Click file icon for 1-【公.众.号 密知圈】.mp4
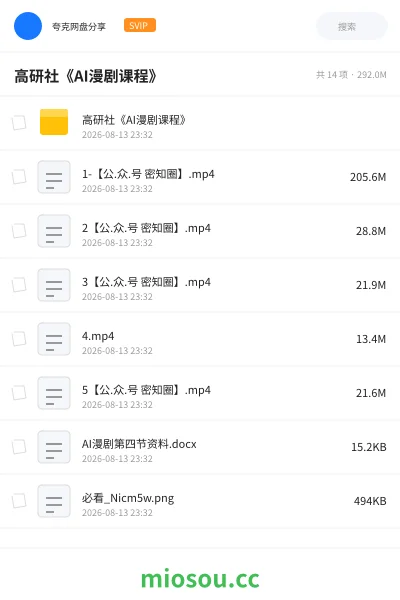 point(54,177)
